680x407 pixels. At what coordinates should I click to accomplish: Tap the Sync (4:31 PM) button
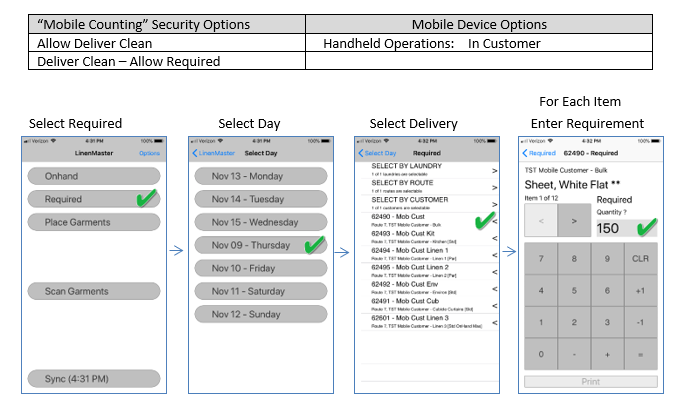[x=90, y=378]
